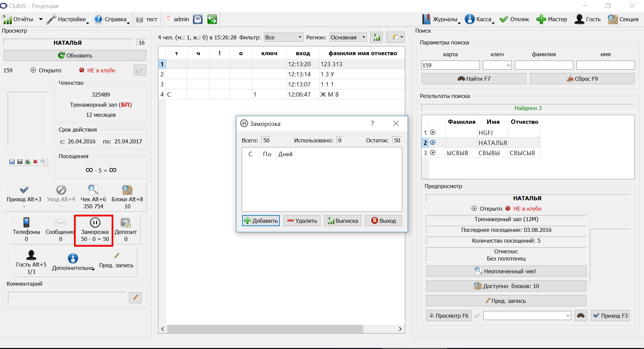Viewport: 644px width, 349px height.
Task: Open Блоки Alt+8 blocks viewer
Action: click(127, 197)
